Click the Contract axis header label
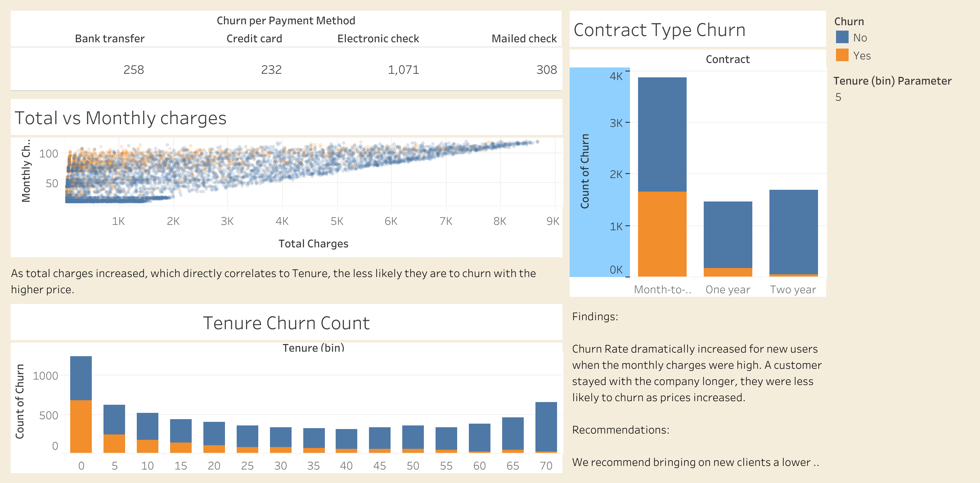 [x=727, y=59]
